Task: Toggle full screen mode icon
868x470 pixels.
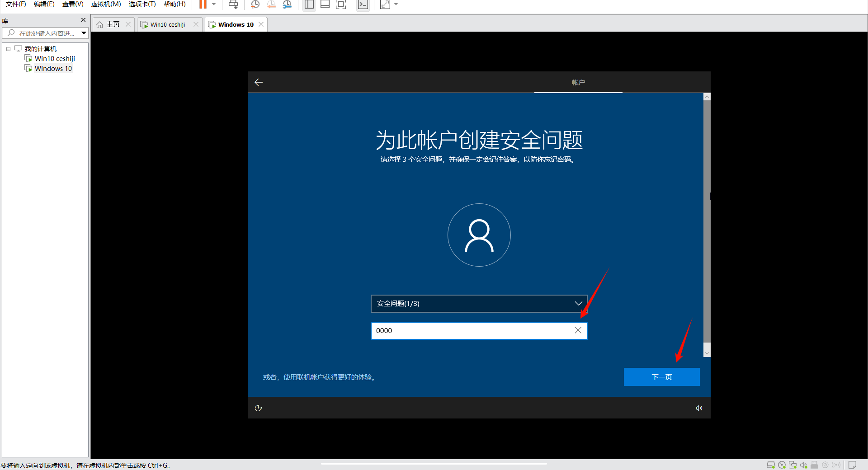Action: pyautogui.click(x=341, y=5)
